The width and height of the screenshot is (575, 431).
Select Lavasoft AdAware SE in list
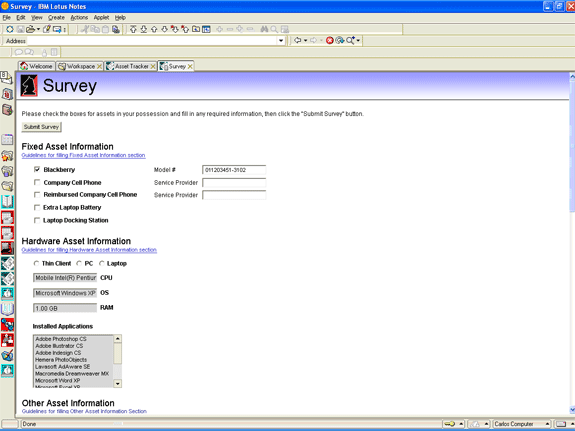pyautogui.click(x=63, y=366)
